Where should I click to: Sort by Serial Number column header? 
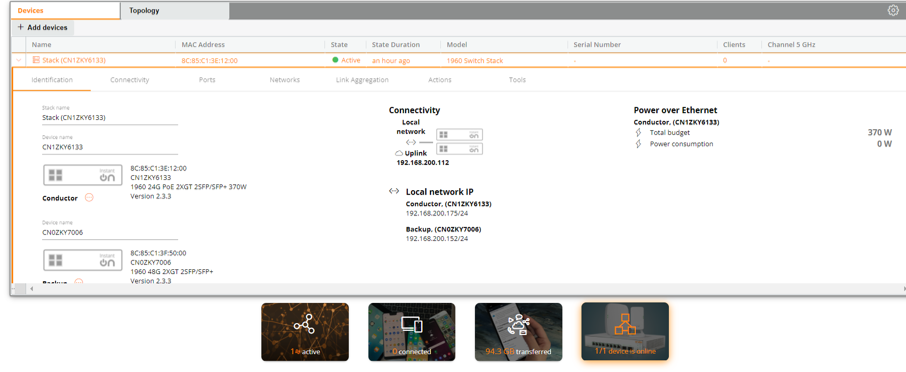tap(597, 44)
